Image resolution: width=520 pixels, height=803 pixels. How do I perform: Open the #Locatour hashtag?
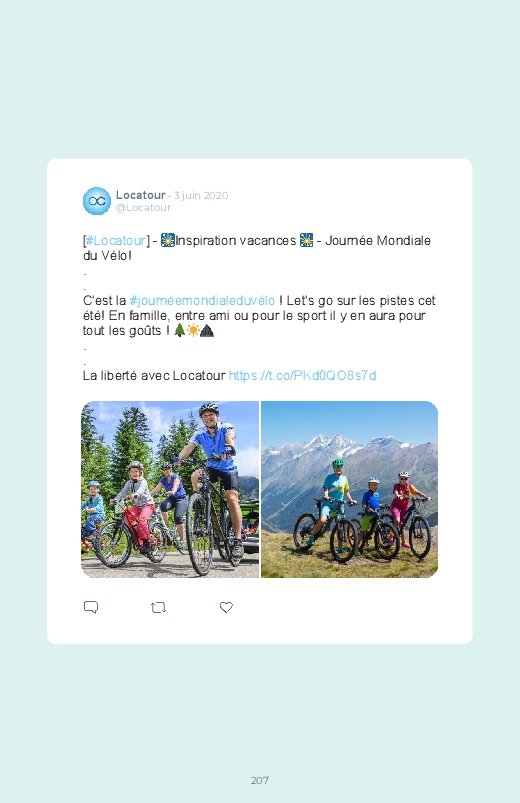point(116,240)
